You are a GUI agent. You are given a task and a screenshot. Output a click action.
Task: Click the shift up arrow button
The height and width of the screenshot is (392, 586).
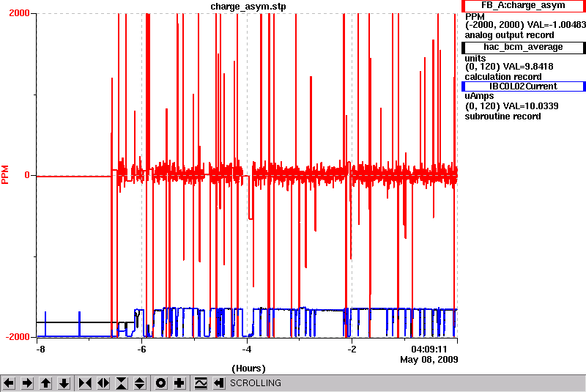coord(46,383)
